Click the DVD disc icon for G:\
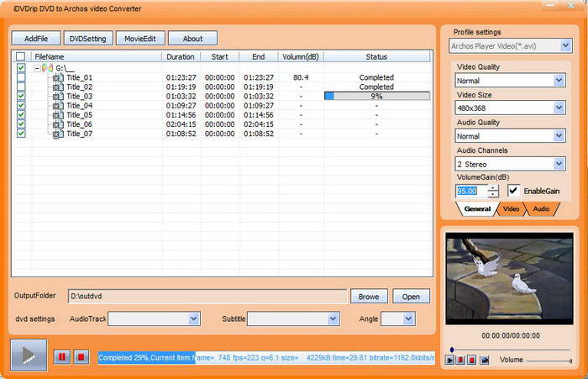588x379 pixels. 48,68
